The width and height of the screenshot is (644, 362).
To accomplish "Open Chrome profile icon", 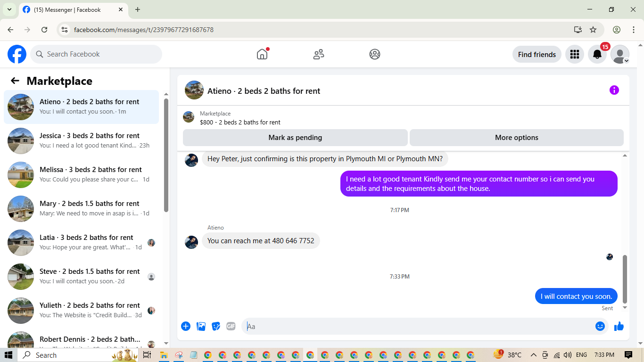I will 617,30.
